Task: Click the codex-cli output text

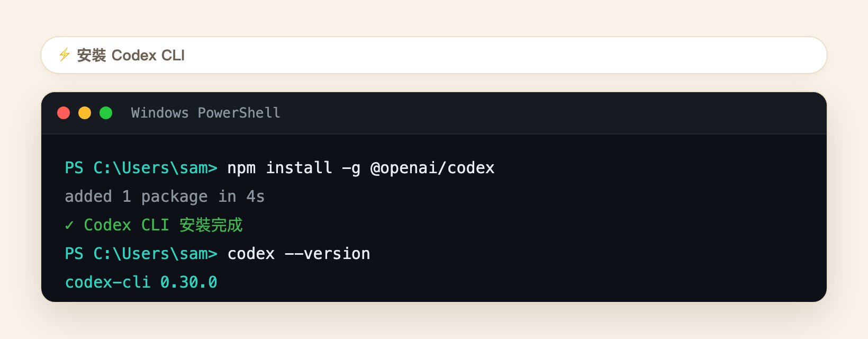Action: click(x=107, y=282)
